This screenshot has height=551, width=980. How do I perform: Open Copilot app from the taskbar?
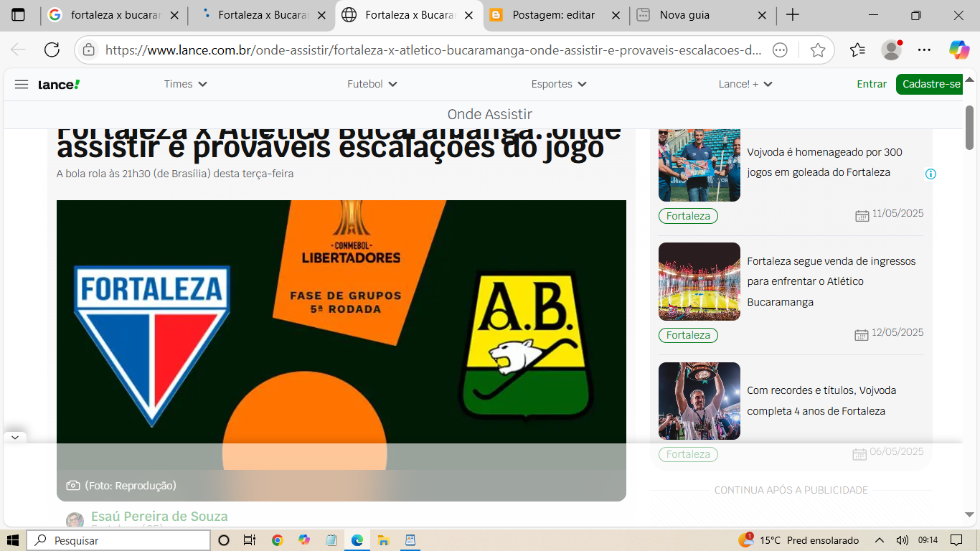[x=304, y=540]
